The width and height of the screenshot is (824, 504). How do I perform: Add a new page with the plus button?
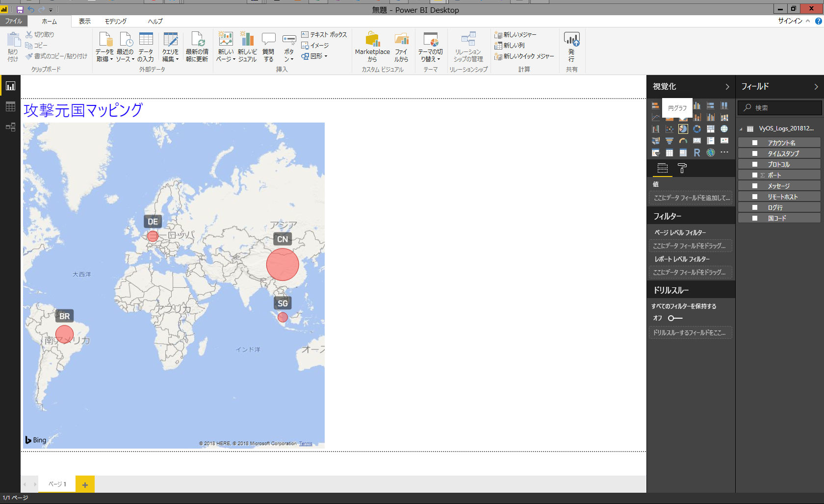tap(85, 484)
